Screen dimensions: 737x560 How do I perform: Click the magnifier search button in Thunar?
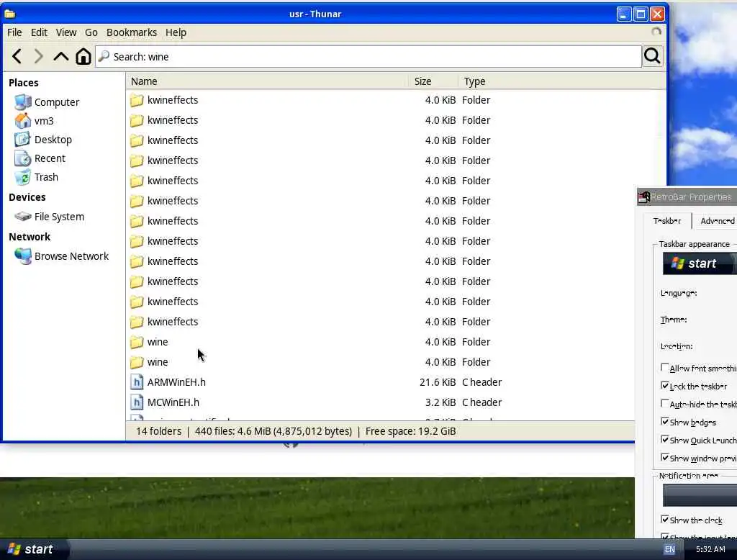652,56
